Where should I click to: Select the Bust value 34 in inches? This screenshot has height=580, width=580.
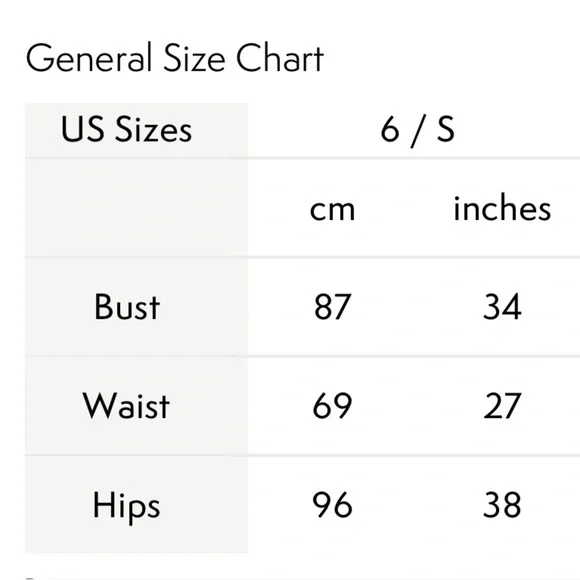(x=502, y=306)
